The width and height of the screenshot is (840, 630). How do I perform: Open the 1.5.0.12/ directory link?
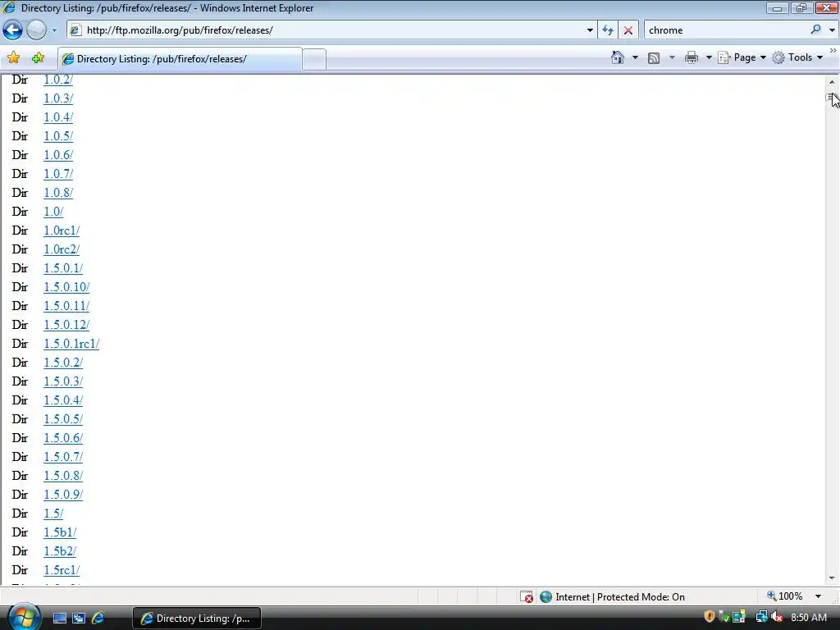66,325
